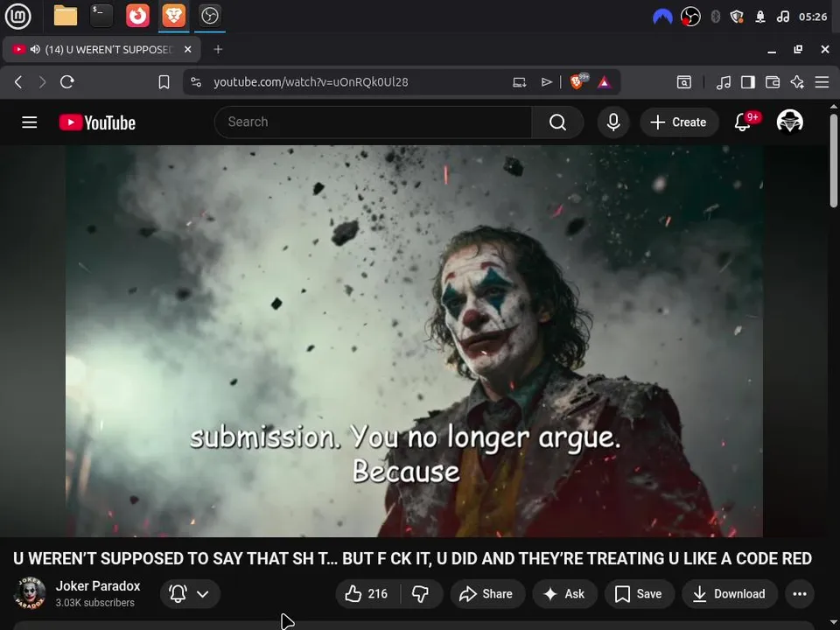Open the Linux Mint start menu
Viewport: 840px width, 630px height.
[x=17, y=16]
